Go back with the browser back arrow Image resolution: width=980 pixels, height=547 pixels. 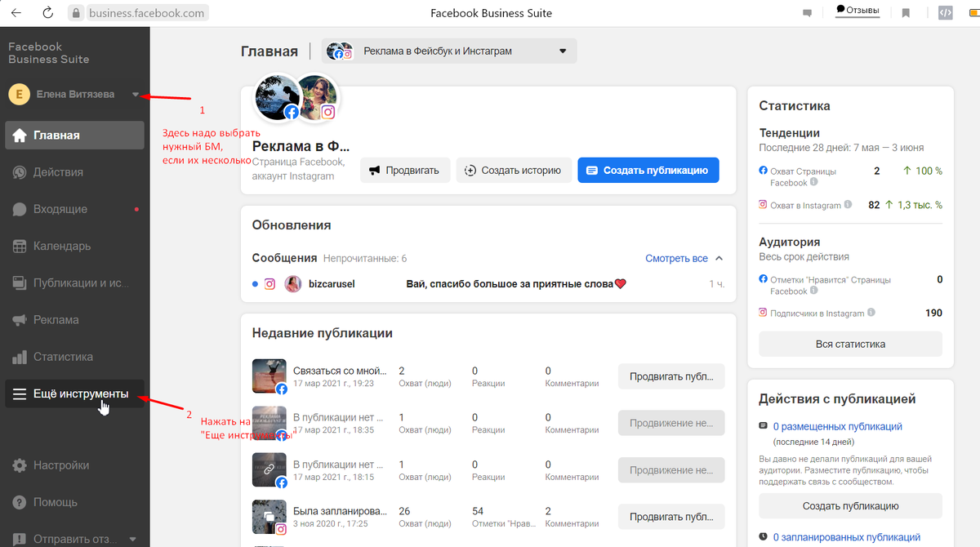17,13
